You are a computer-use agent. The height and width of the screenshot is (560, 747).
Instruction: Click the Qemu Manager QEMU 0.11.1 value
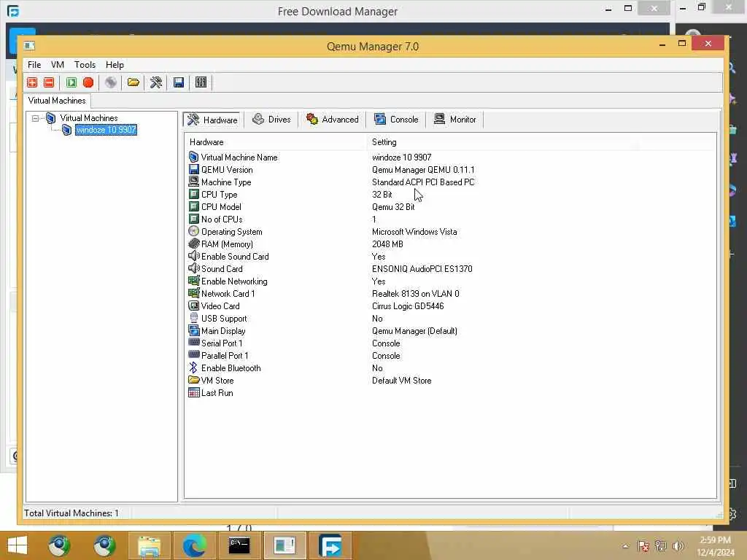coord(423,169)
